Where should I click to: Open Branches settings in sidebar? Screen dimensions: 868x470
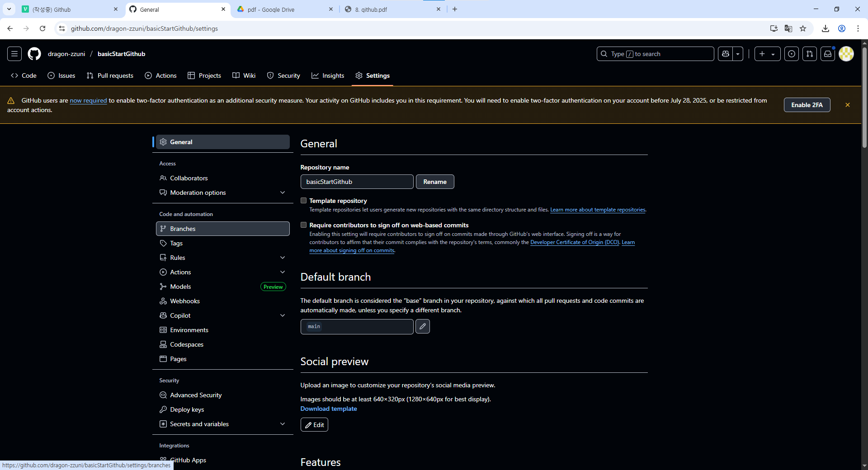point(223,229)
